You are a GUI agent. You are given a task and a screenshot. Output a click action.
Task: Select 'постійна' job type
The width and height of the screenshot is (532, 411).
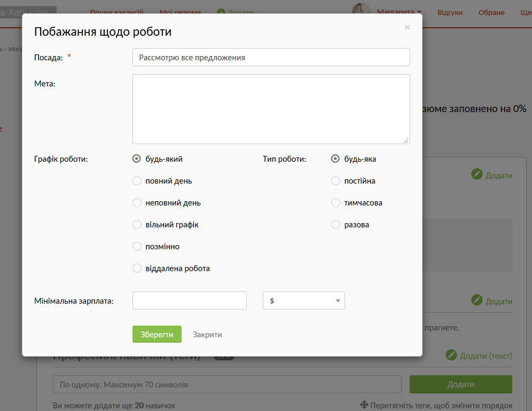pyautogui.click(x=335, y=181)
